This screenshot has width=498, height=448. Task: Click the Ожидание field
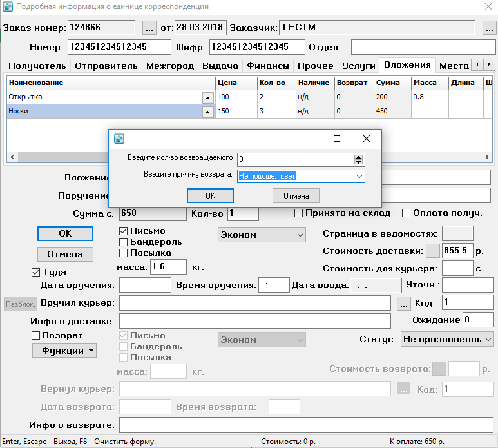tap(478, 320)
